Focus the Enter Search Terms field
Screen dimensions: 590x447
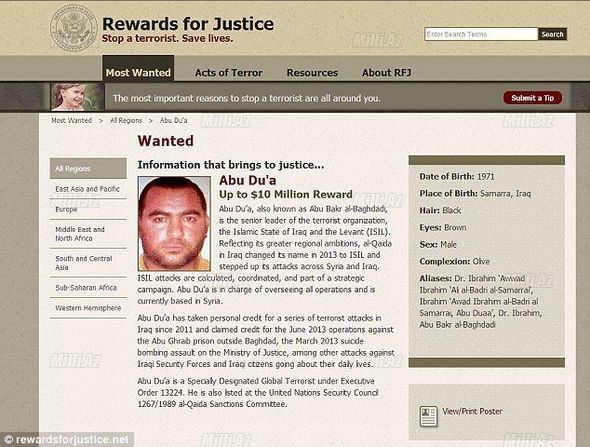tap(481, 34)
